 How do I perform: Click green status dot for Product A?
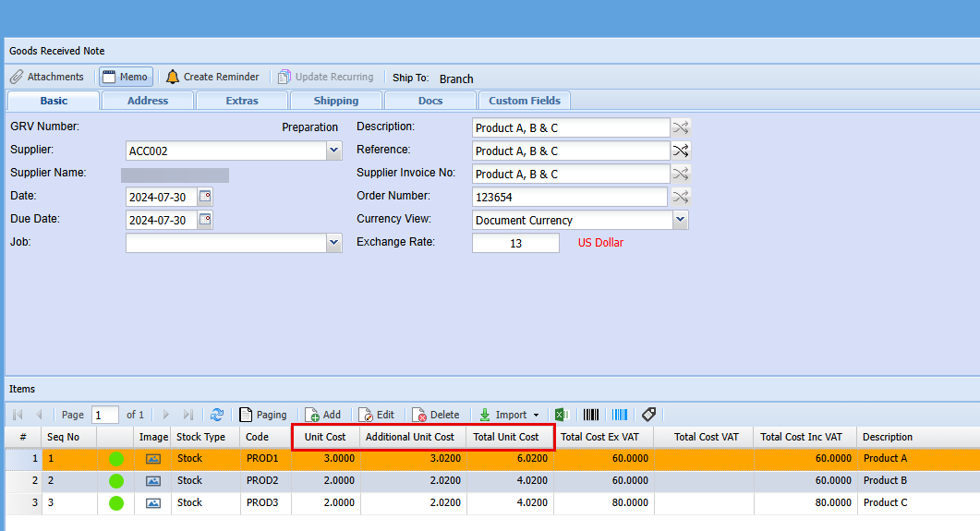[x=116, y=459]
